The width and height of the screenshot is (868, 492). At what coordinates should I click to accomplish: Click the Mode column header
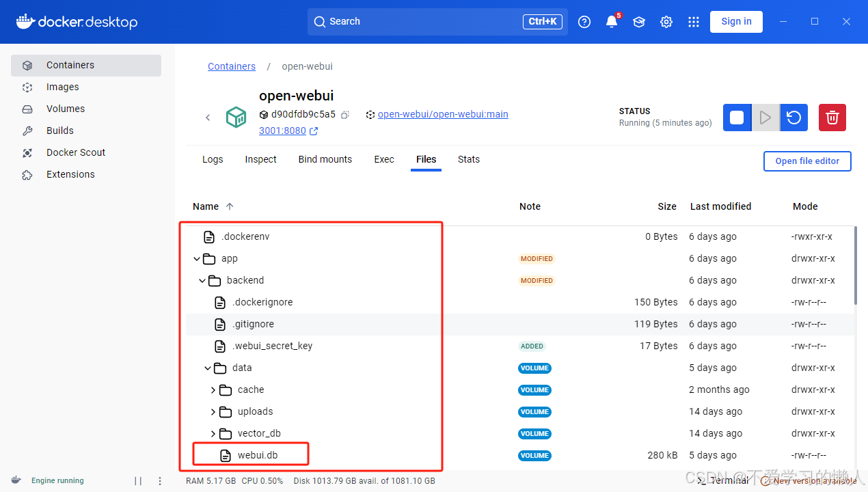point(805,206)
